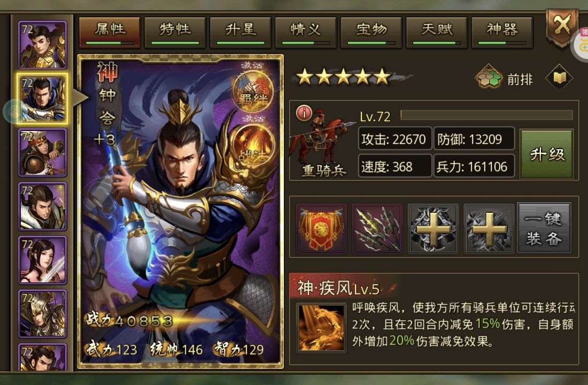Click the Lv.72 experience progress bar
Screen dimensions: 588x385
486,115
